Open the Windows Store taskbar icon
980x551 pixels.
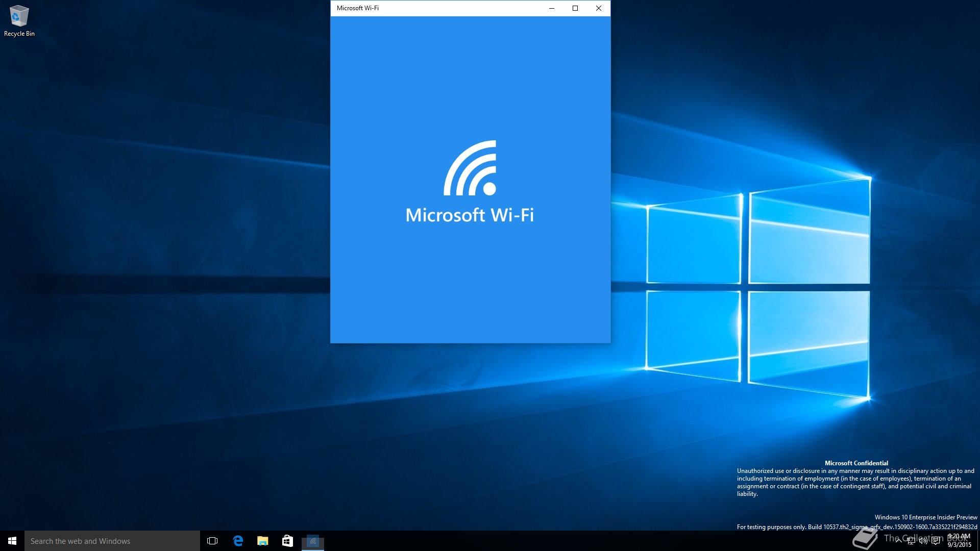point(287,541)
